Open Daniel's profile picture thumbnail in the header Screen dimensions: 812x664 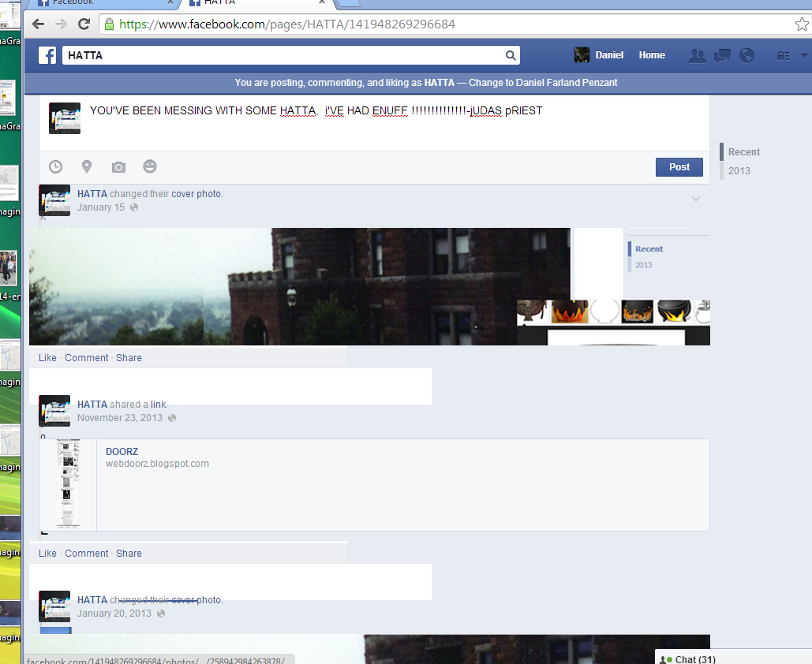point(582,55)
